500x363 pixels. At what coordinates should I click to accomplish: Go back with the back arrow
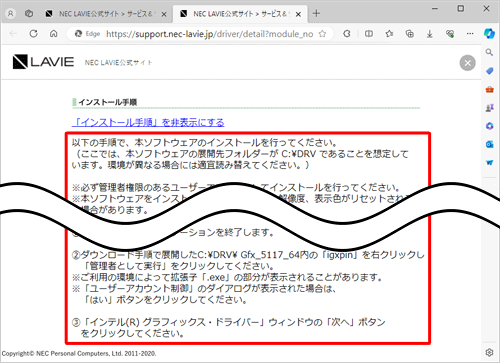13,34
